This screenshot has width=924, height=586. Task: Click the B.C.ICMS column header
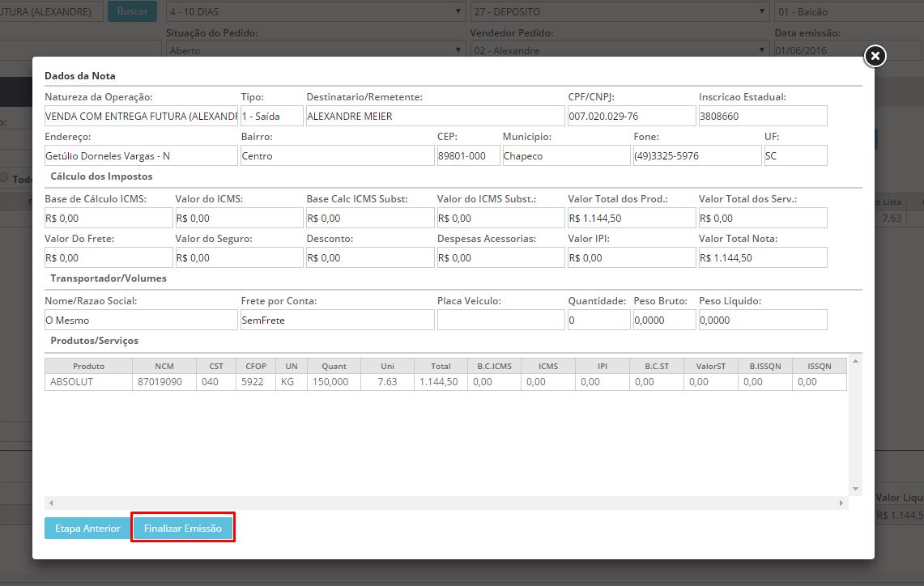[495, 366]
